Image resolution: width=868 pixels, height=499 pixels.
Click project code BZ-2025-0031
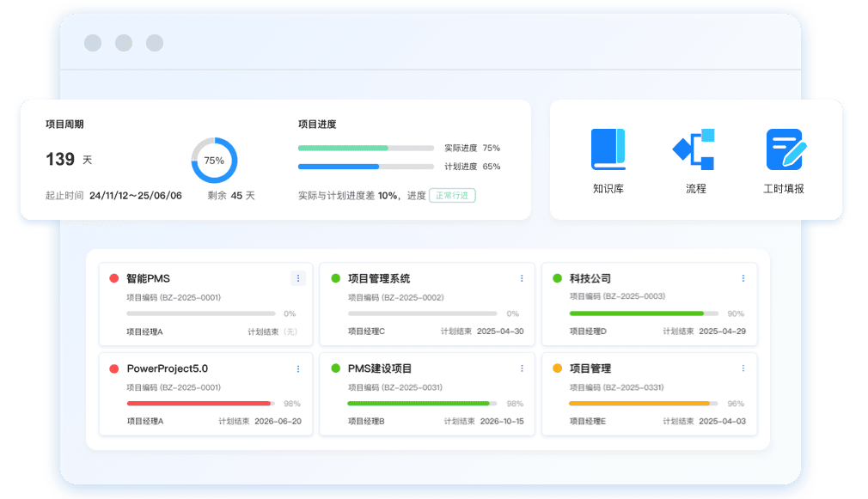coord(412,387)
